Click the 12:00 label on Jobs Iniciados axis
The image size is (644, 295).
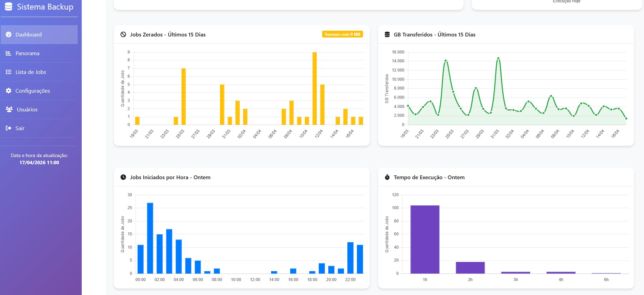coord(255,280)
